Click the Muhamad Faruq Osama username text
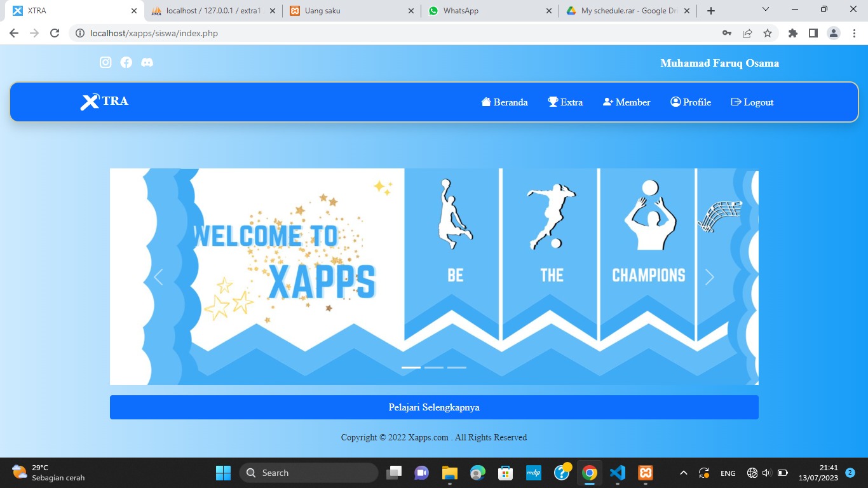This screenshot has width=868, height=488. point(719,64)
